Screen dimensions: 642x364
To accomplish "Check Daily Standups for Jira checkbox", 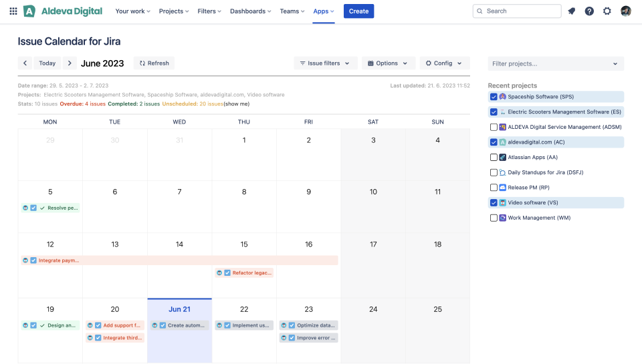I will 494,172.
